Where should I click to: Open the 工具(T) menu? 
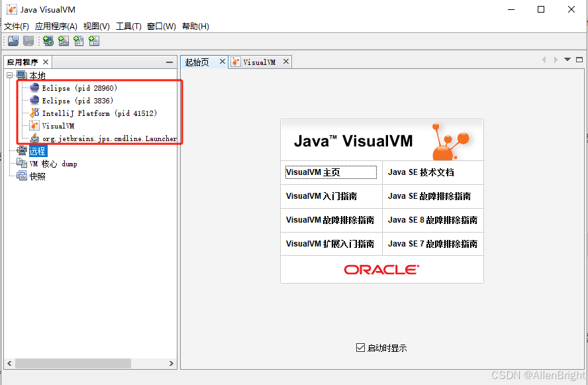128,27
